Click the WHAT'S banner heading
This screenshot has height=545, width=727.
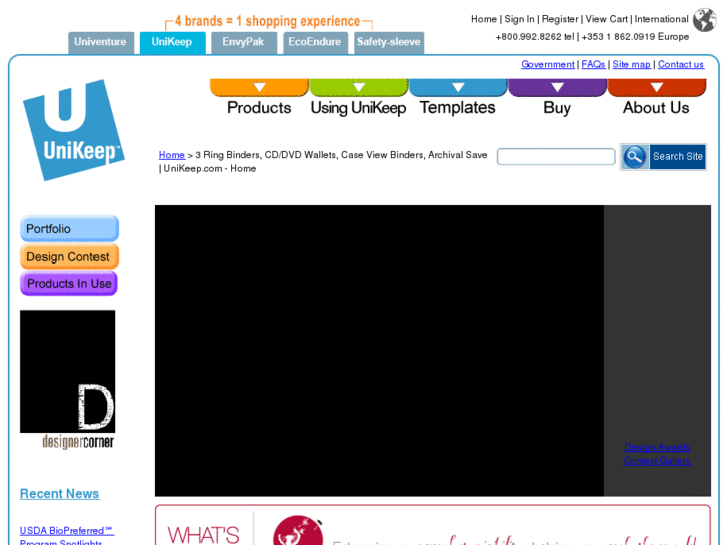pos(204,535)
